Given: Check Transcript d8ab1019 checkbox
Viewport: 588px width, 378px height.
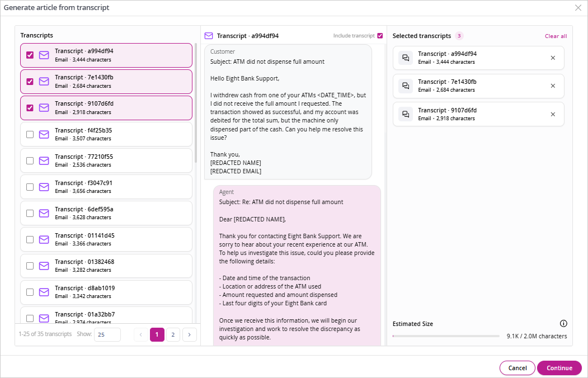Looking at the screenshot, I should pyautogui.click(x=30, y=292).
